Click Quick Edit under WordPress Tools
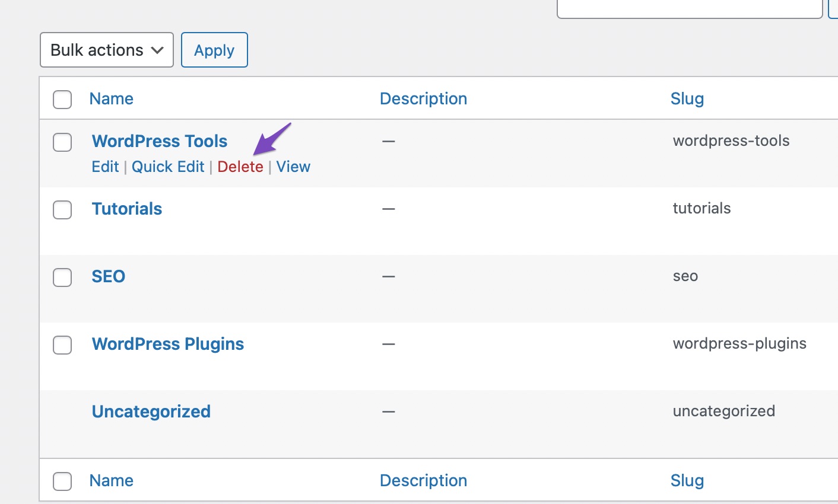This screenshot has width=838, height=504. pos(168,167)
